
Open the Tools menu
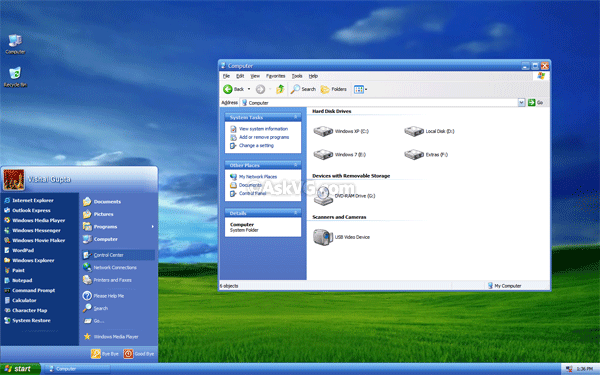tap(297, 76)
